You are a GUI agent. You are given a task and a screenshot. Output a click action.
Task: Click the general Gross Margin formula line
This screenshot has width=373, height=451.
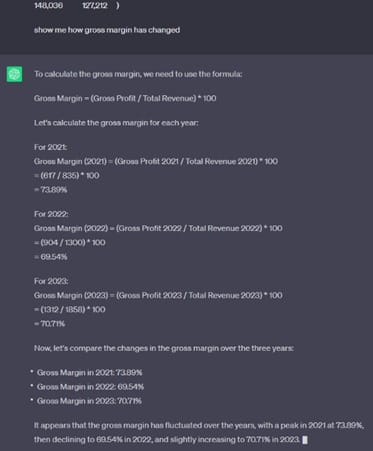pos(125,98)
